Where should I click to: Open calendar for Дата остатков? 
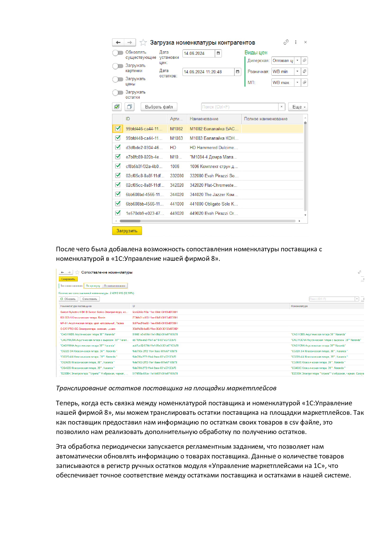237,72
